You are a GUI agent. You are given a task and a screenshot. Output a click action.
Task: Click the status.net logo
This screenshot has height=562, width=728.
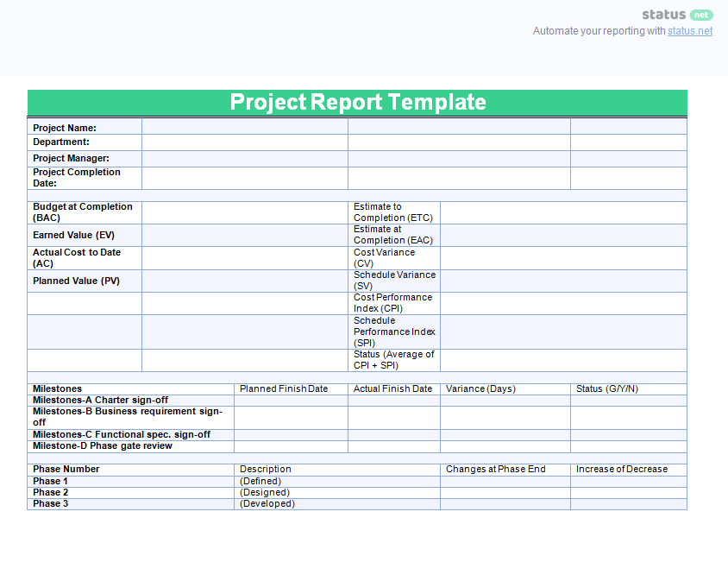pyautogui.click(x=677, y=15)
